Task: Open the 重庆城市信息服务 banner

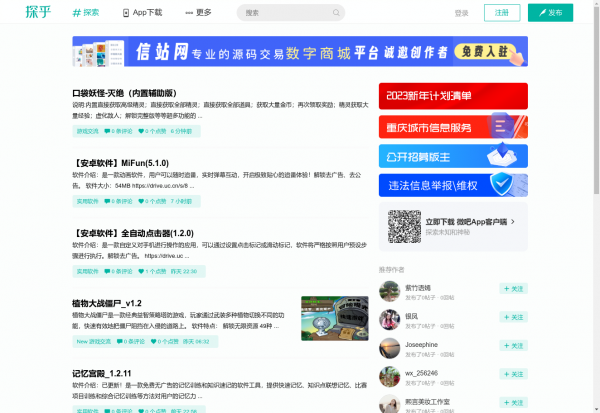Action: tap(453, 127)
